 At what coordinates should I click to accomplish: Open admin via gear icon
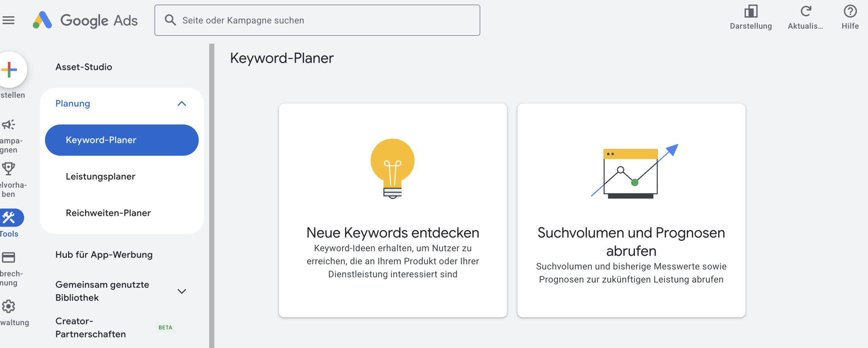pyautogui.click(x=8, y=307)
